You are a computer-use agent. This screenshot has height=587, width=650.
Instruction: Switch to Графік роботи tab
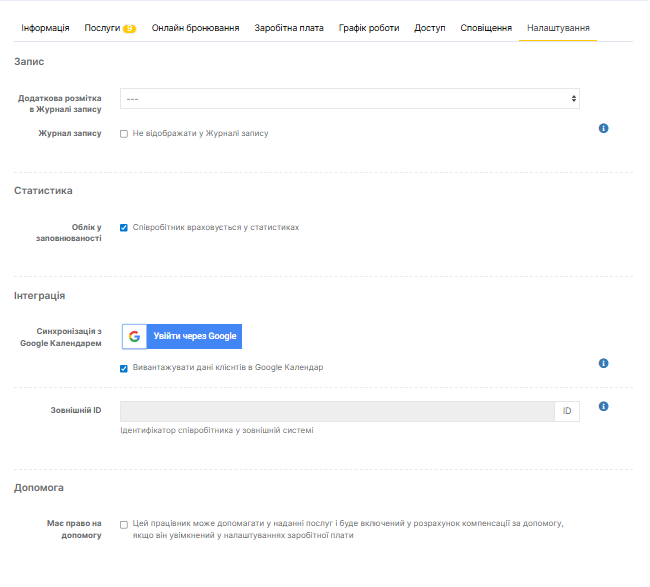[369, 27]
